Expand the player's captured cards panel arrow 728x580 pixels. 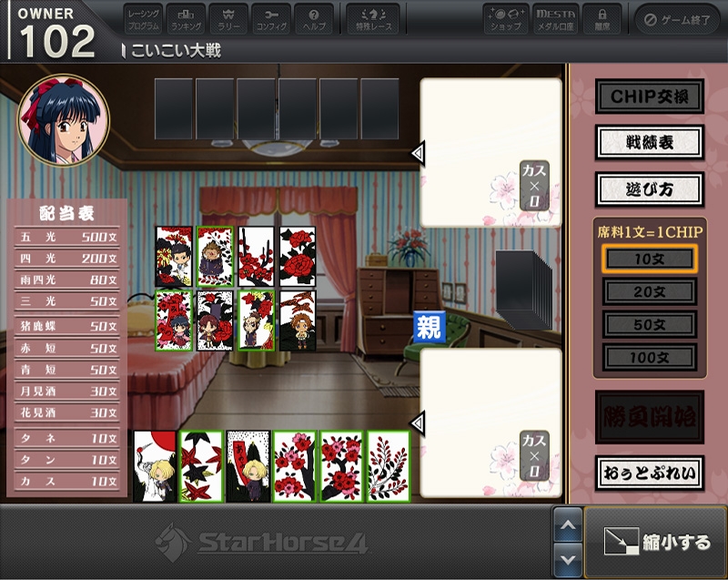pyautogui.click(x=418, y=422)
